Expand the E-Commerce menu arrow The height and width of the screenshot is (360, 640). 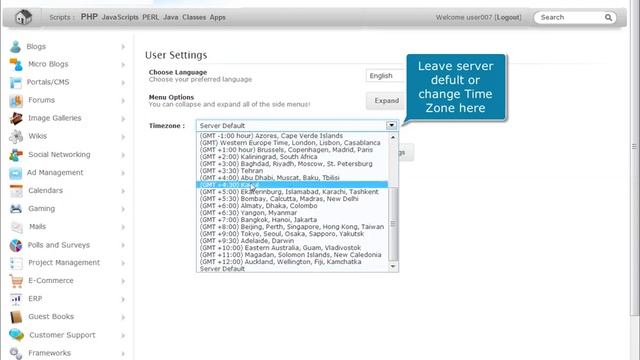click(x=123, y=281)
